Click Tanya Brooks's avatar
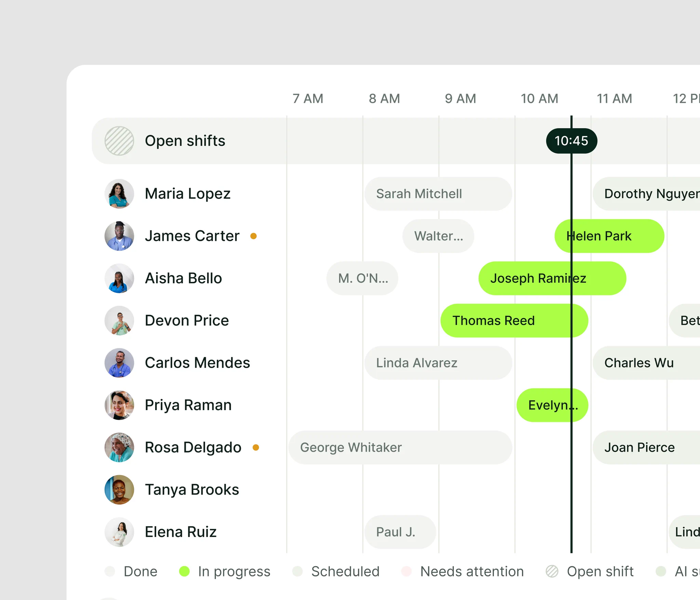The height and width of the screenshot is (600, 700). pyautogui.click(x=119, y=490)
